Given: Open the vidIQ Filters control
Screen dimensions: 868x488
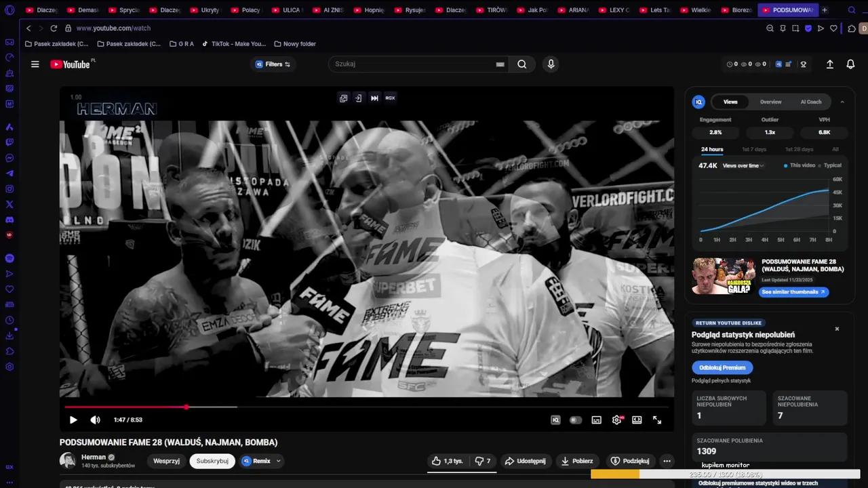Looking at the screenshot, I should (x=273, y=64).
